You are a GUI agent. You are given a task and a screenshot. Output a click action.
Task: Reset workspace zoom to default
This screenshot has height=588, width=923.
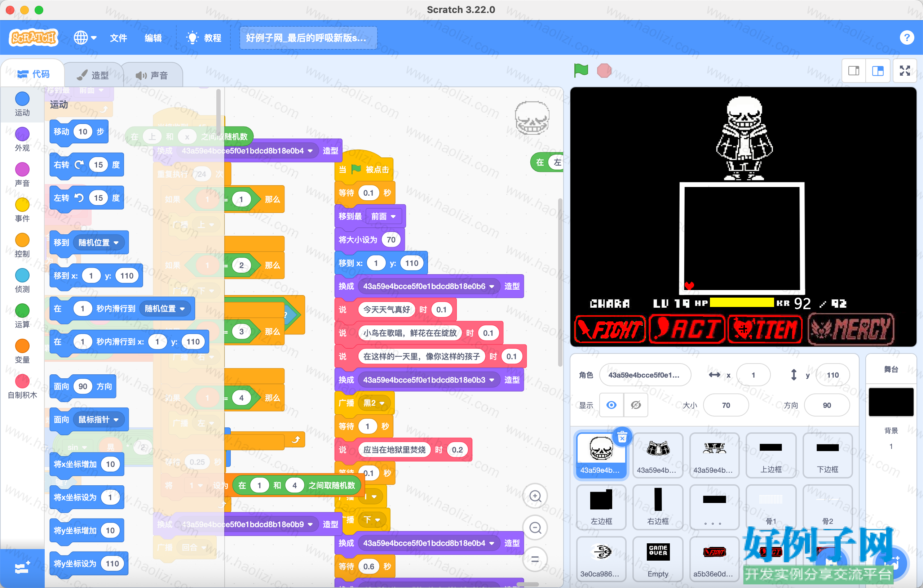535,559
